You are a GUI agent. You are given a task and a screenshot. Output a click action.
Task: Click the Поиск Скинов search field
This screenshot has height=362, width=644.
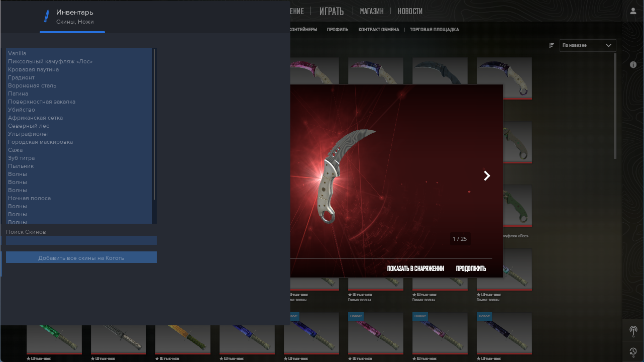coord(81,240)
